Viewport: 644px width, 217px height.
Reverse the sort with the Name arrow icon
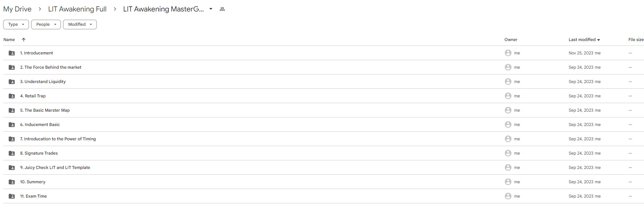tap(24, 40)
